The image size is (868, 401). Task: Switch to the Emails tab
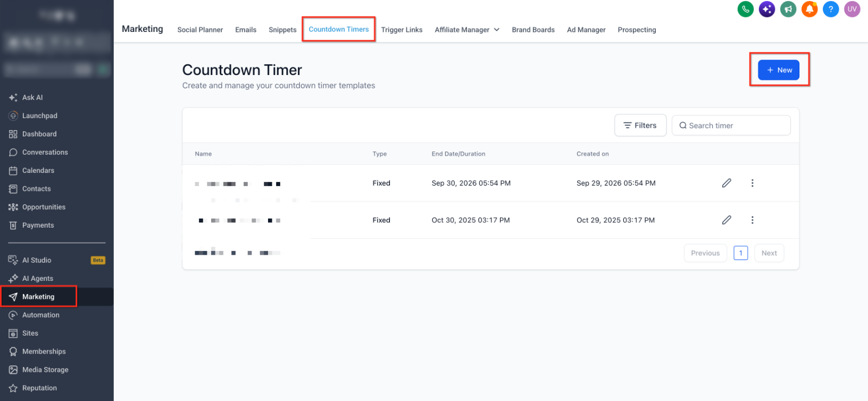coord(246,30)
